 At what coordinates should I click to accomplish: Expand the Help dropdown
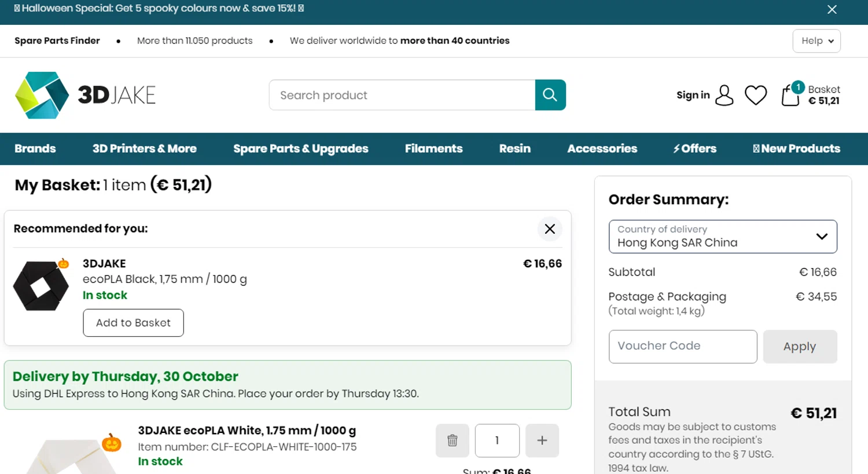(x=816, y=41)
